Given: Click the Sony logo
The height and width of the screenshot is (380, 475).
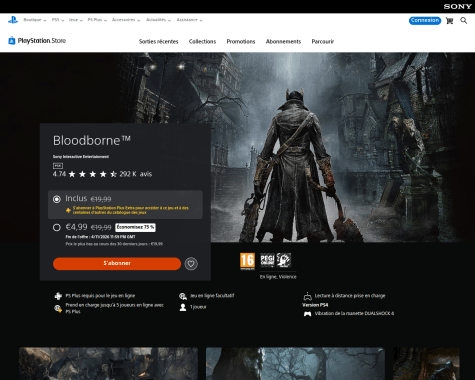Looking at the screenshot, I should pos(457,6).
